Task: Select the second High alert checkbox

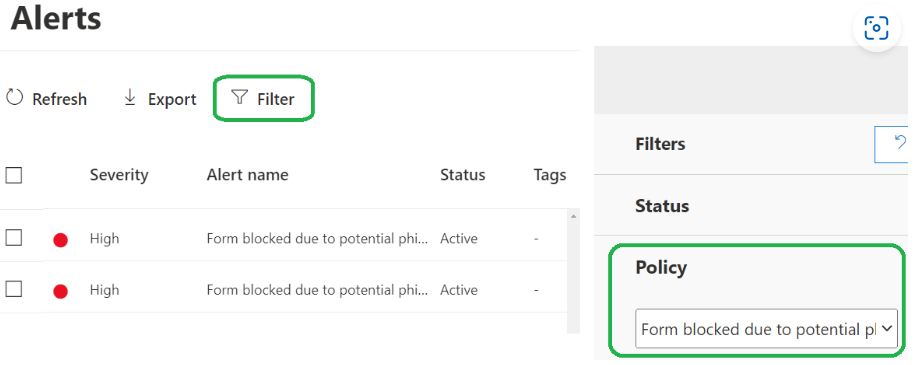Action: pos(13,289)
